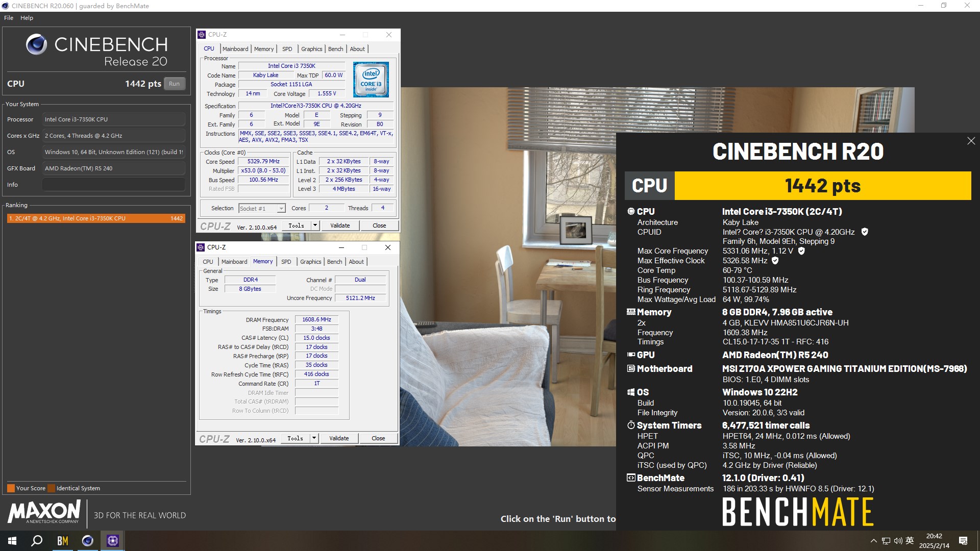980x551 pixels.
Task: Click the network icon in system tray
Action: tap(886, 541)
